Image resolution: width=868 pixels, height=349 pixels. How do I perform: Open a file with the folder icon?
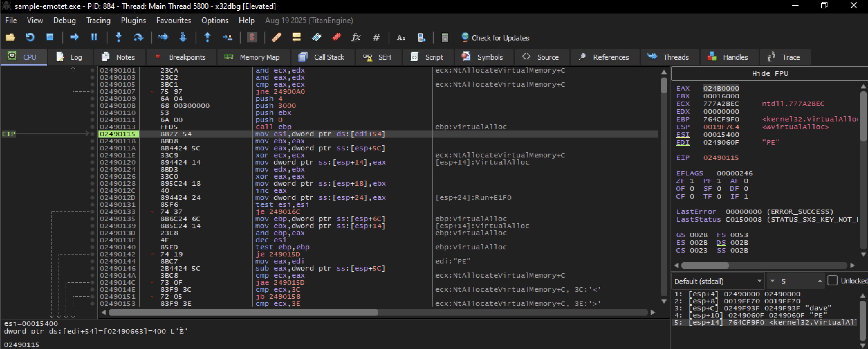point(10,37)
